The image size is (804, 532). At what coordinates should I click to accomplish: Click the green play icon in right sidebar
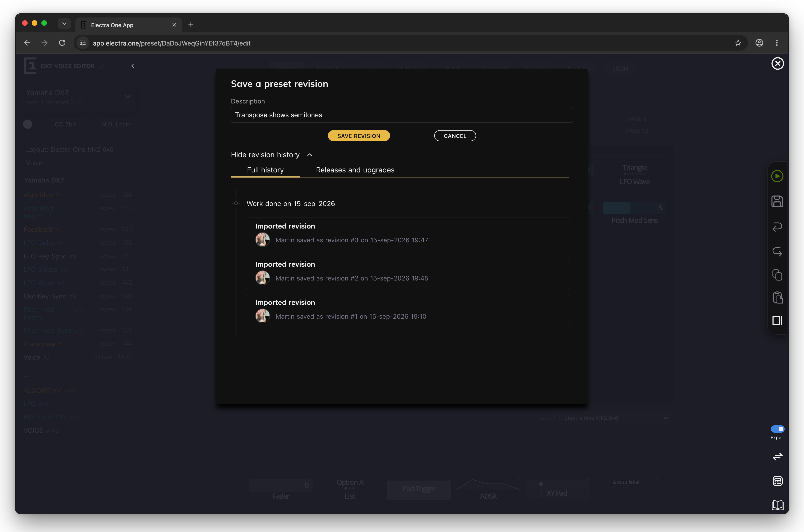777,176
